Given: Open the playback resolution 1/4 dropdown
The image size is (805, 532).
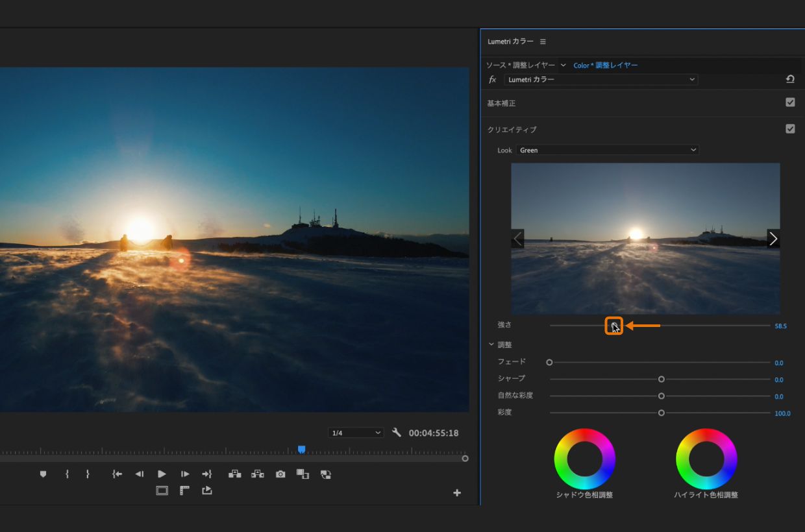Looking at the screenshot, I should coord(356,433).
